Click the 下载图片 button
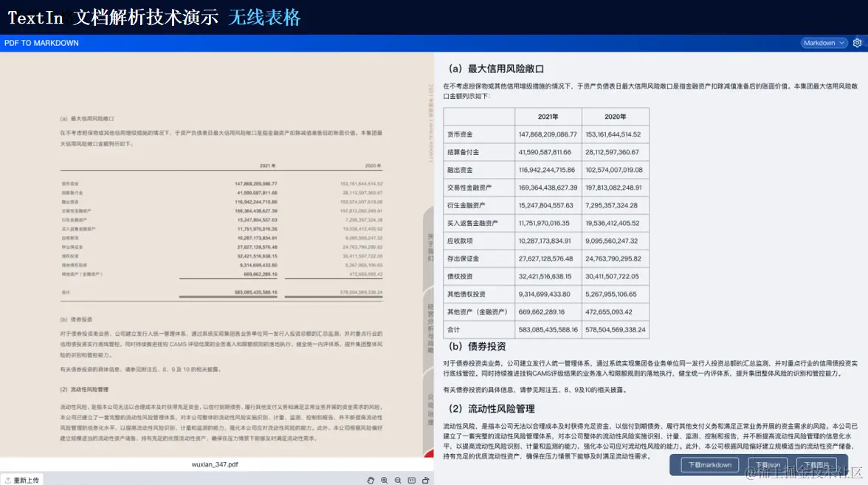868x485 pixels. click(816, 465)
